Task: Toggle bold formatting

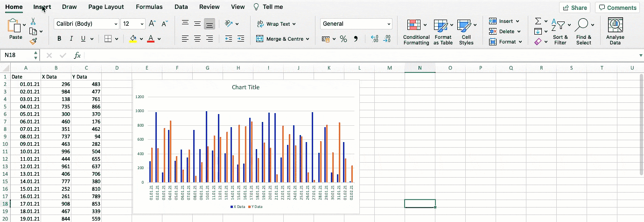Action: [x=59, y=39]
